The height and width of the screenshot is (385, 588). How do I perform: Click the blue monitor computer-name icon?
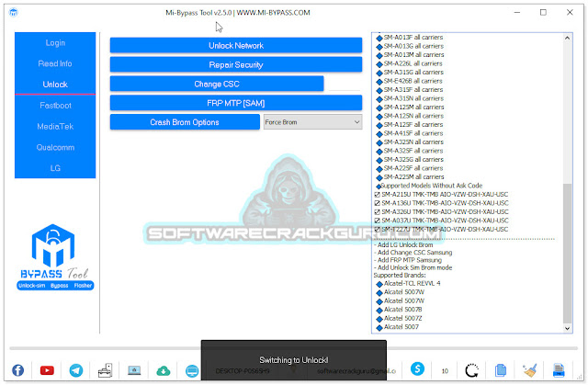click(x=192, y=371)
